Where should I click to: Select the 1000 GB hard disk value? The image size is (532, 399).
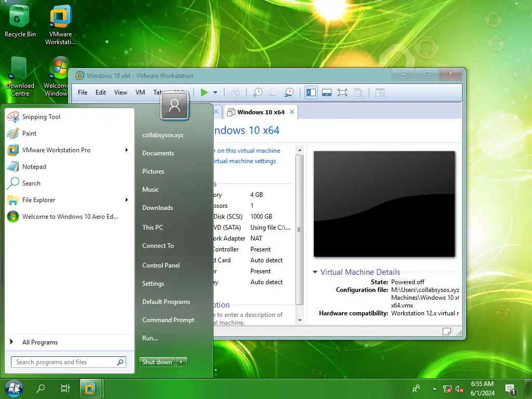point(261,217)
